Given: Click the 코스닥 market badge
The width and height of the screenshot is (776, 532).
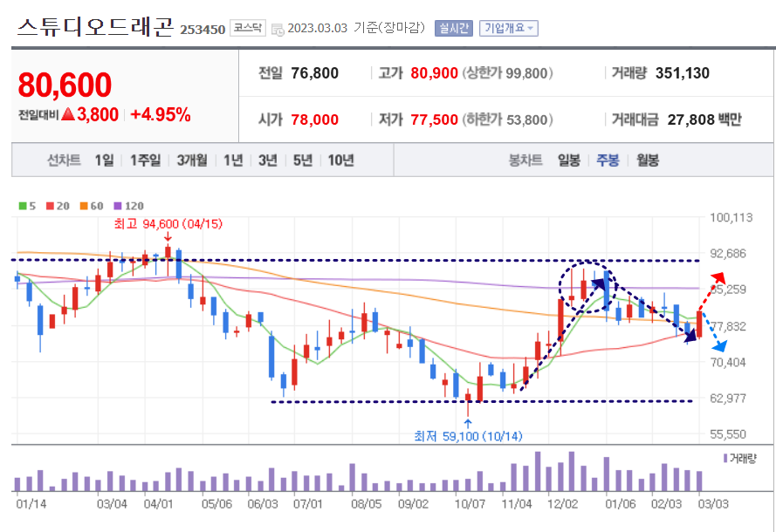Looking at the screenshot, I should tap(247, 28).
